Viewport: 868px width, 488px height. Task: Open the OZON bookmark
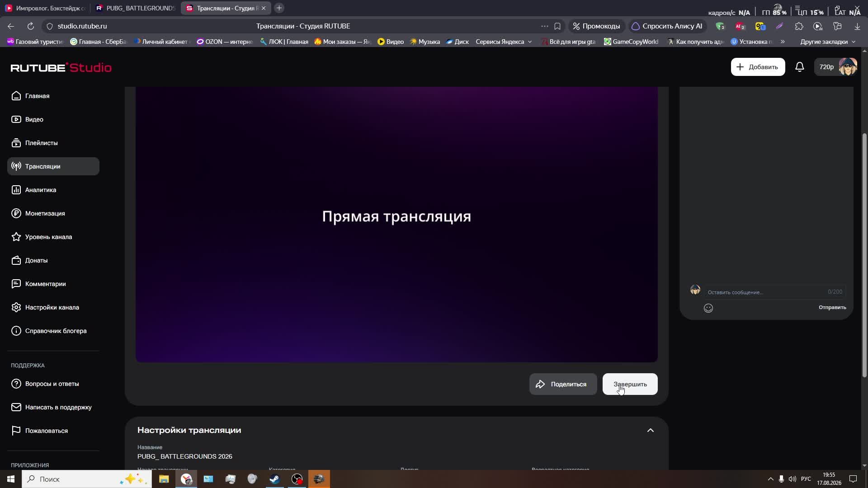225,42
